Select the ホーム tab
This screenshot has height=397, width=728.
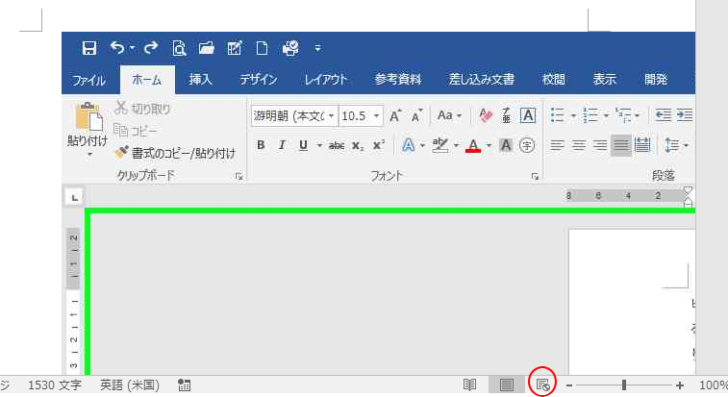tap(147, 80)
